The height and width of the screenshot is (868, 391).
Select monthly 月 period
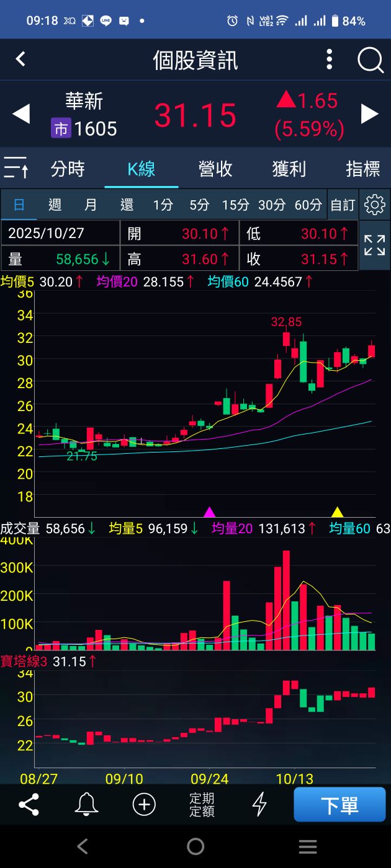tap(91, 205)
